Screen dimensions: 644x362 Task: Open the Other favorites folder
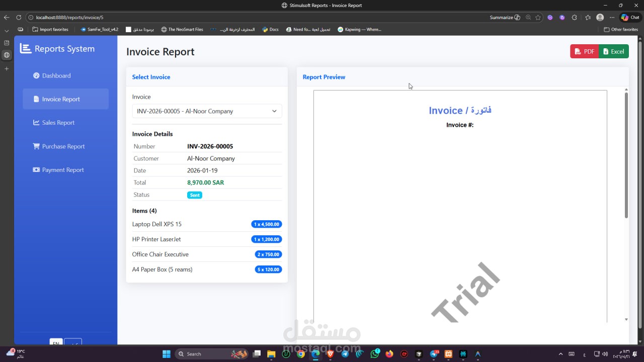pos(621,30)
